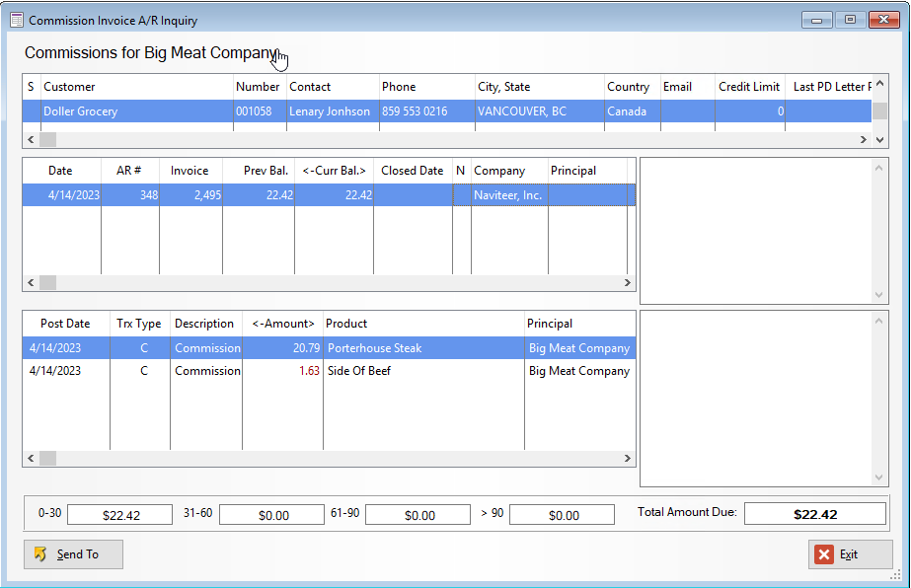
Task: Click the Total Amount Due field
Action: pyautogui.click(x=815, y=514)
